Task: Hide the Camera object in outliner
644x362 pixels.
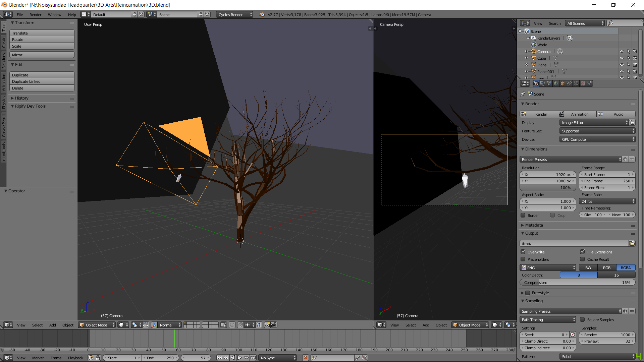Action: pyautogui.click(x=622, y=51)
